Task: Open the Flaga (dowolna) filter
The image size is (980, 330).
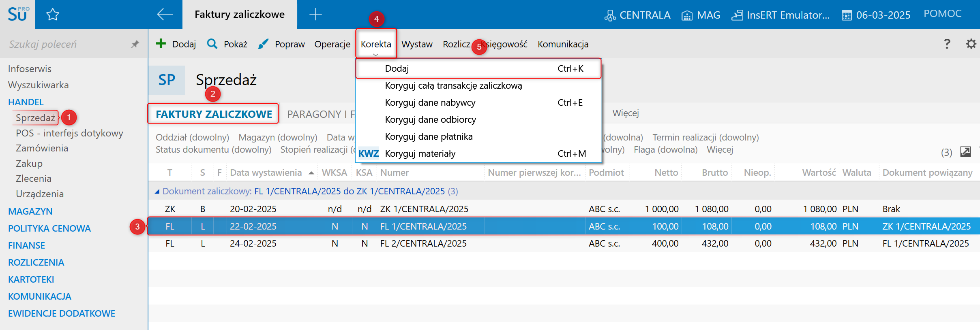Action: (x=665, y=149)
